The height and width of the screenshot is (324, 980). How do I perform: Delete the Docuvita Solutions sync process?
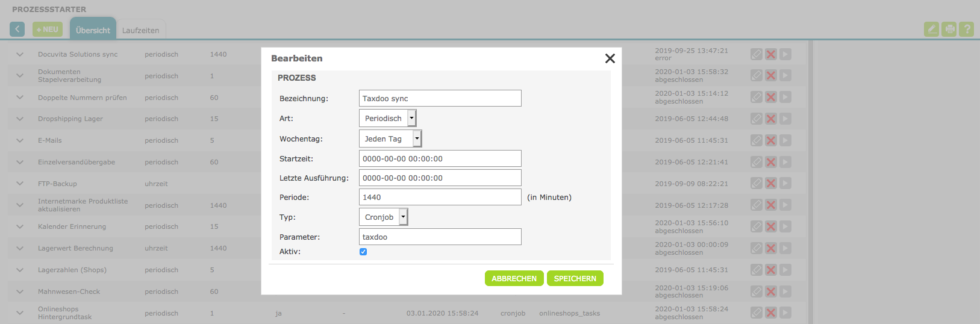pyautogui.click(x=771, y=54)
